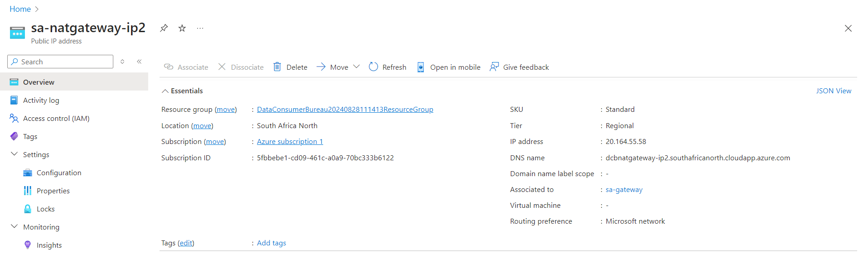868x254 pixels.
Task: Click the Access control people icon
Action: pos(14,118)
